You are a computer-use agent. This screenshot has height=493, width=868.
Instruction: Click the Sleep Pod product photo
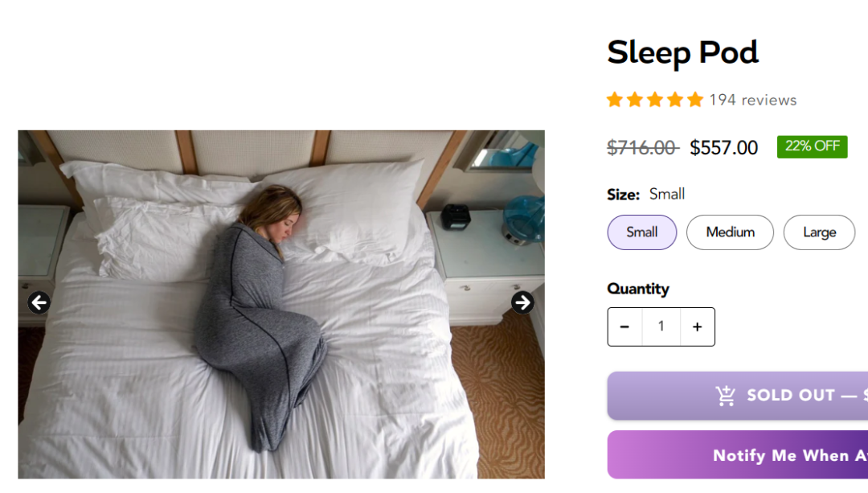coord(281,304)
